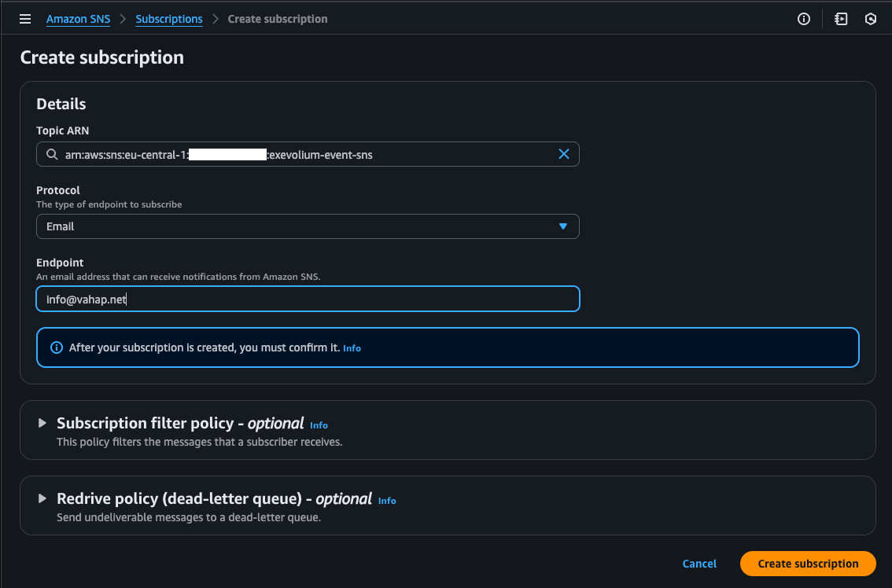
Task: Cancel the subscription creation
Action: click(699, 564)
